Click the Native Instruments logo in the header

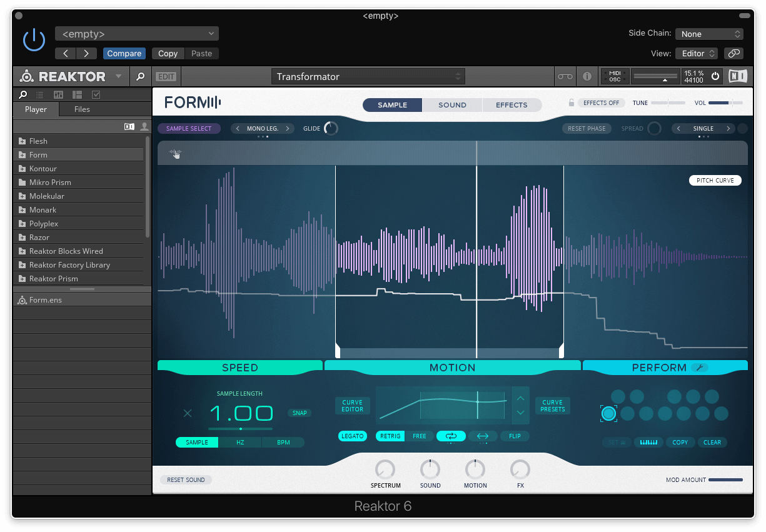[x=738, y=76]
